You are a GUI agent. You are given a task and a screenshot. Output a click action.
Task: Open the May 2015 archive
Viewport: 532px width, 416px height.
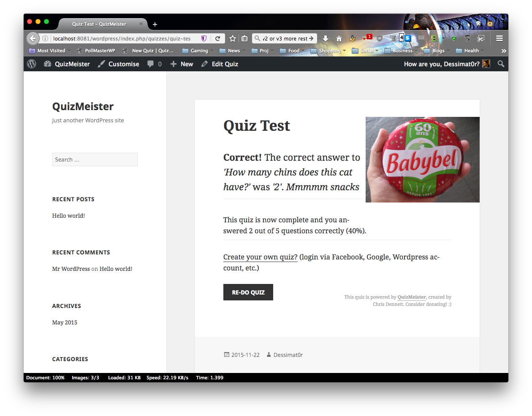point(65,322)
